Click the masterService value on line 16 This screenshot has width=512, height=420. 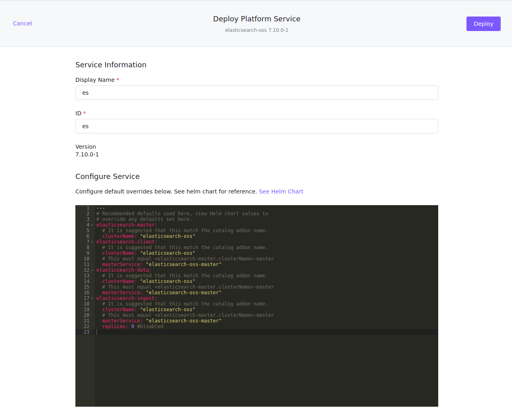coord(184,293)
